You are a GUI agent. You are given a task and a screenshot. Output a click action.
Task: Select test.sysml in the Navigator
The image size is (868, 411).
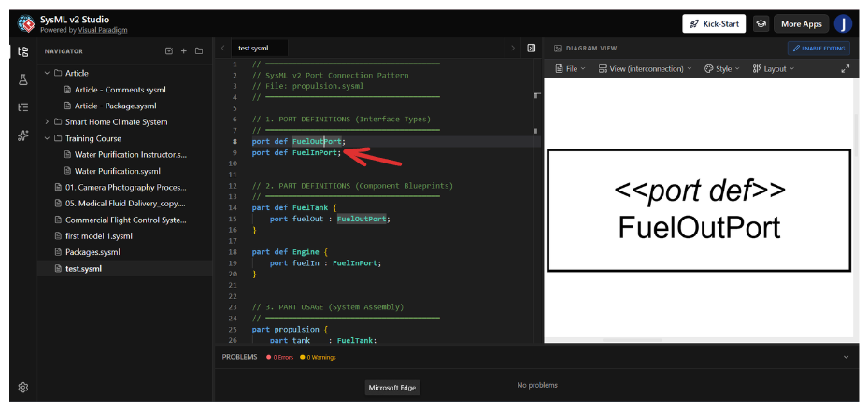click(124, 269)
